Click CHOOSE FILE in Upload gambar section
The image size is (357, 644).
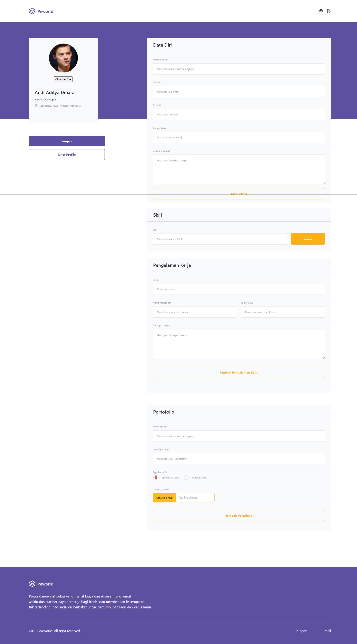[164, 498]
